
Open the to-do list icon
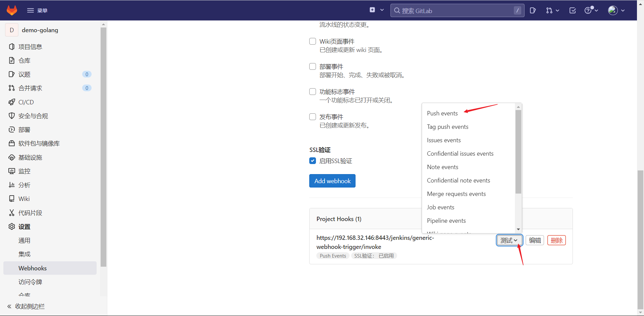[x=573, y=10]
